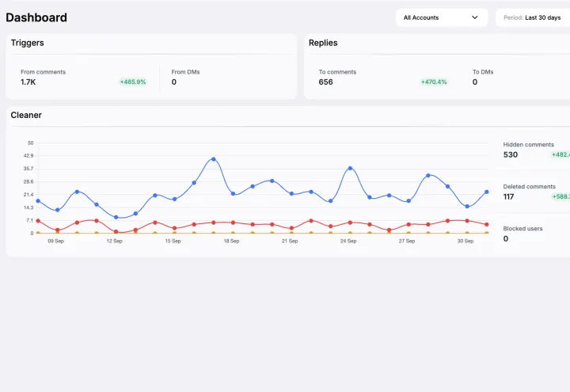Click the Replies card title
This screenshot has width=570, height=392.
pos(323,43)
